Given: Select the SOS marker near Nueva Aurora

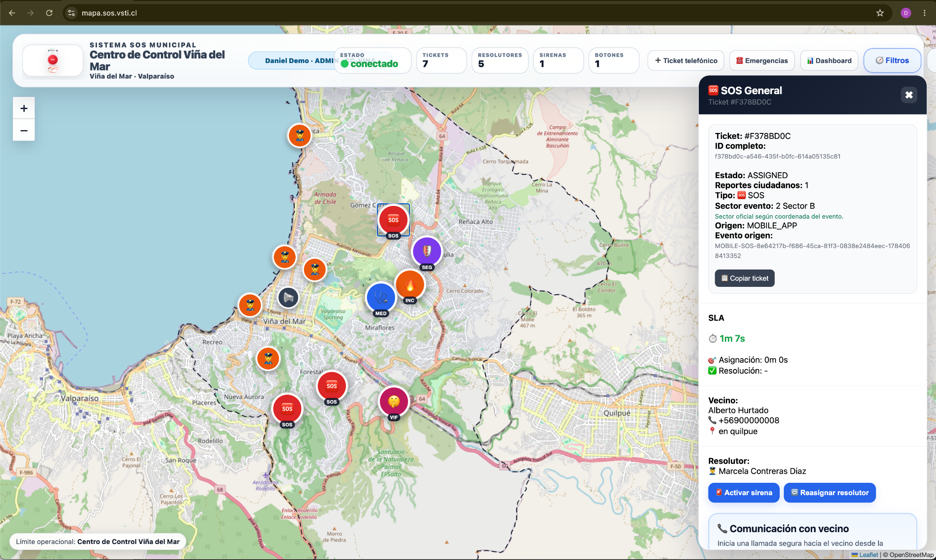Looking at the screenshot, I should tap(287, 409).
